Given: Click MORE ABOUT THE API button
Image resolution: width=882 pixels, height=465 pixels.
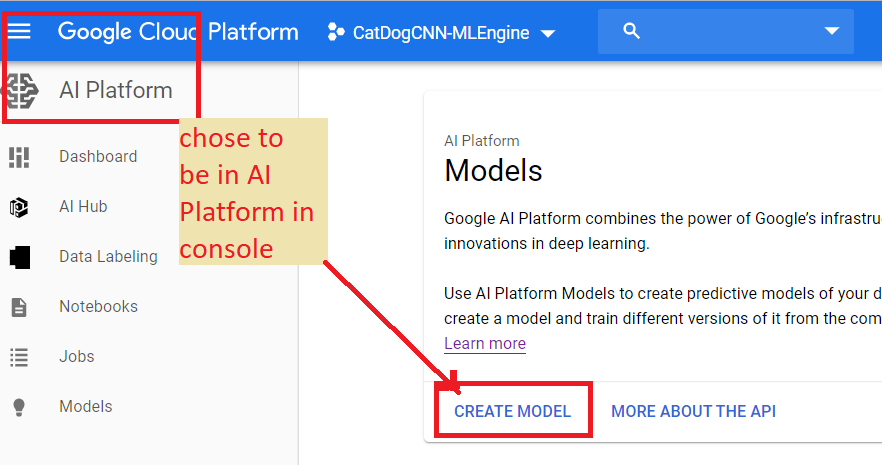Looking at the screenshot, I should click(x=693, y=411).
